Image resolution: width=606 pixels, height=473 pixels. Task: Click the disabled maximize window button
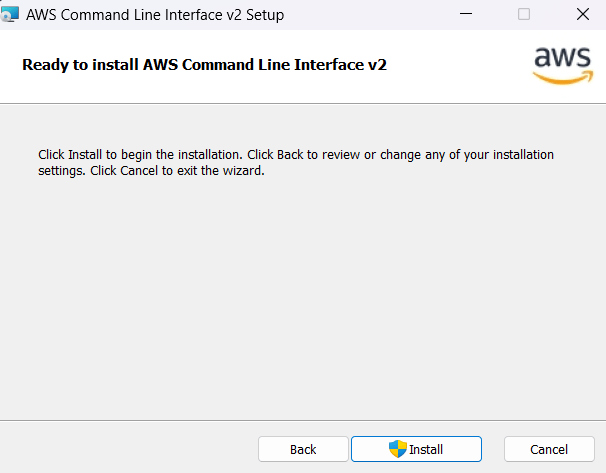pyautogui.click(x=524, y=15)
